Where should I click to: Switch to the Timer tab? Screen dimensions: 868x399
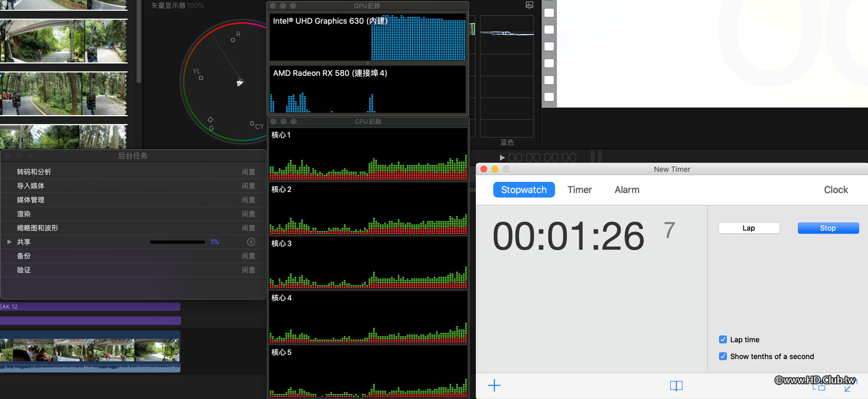[580, 190]
